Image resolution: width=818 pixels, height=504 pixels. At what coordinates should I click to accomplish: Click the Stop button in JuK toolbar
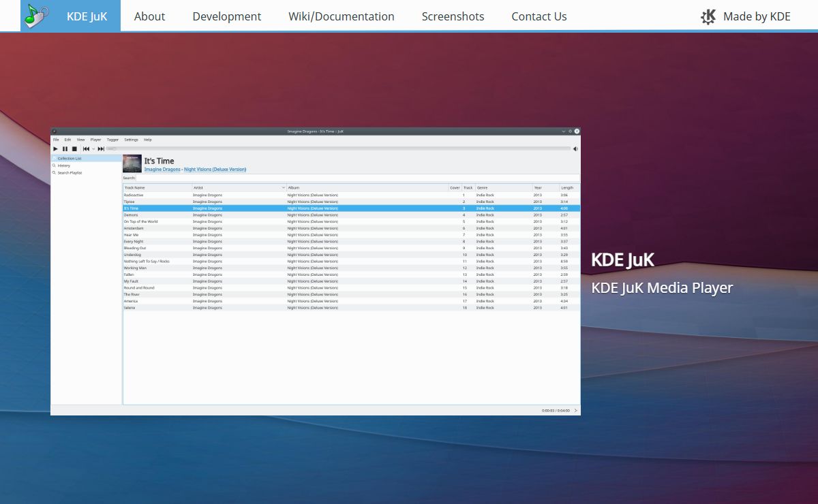pyautogui.click(x=74, y=148)
